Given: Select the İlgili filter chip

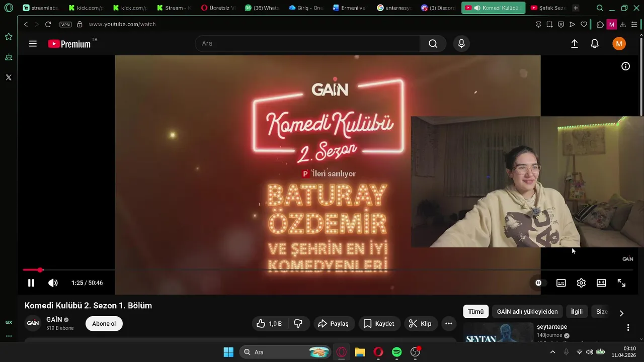Looking at the screenshot, I should point(577,312).
